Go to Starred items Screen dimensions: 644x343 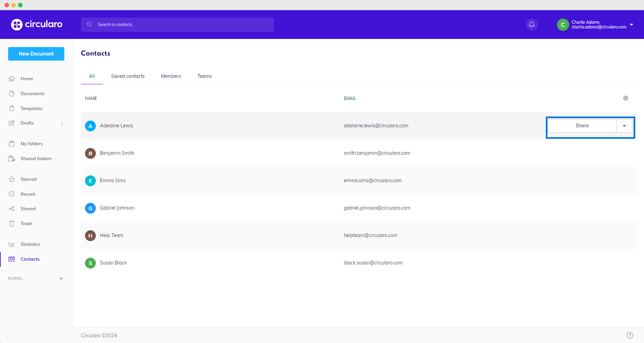click(x=28, y=179)
